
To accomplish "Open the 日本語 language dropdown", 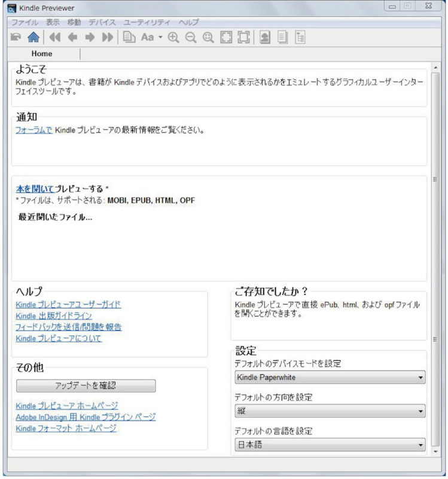I will (330, 445).
